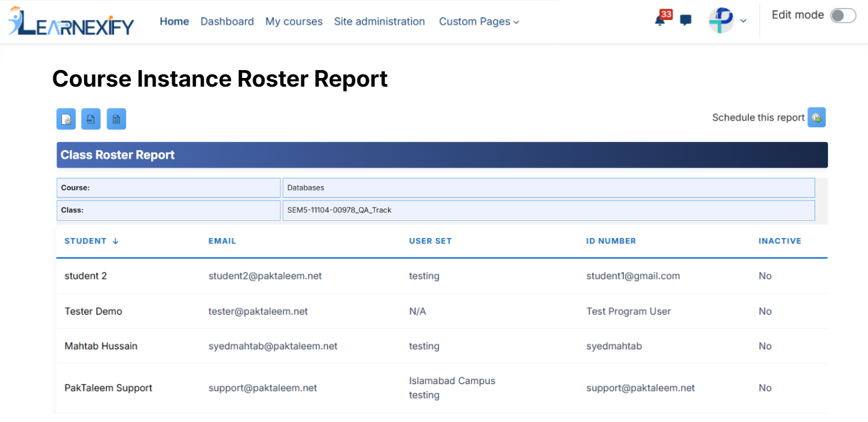868x422 pixels.
Task: Click the Inactive column header
Action: 779,241
